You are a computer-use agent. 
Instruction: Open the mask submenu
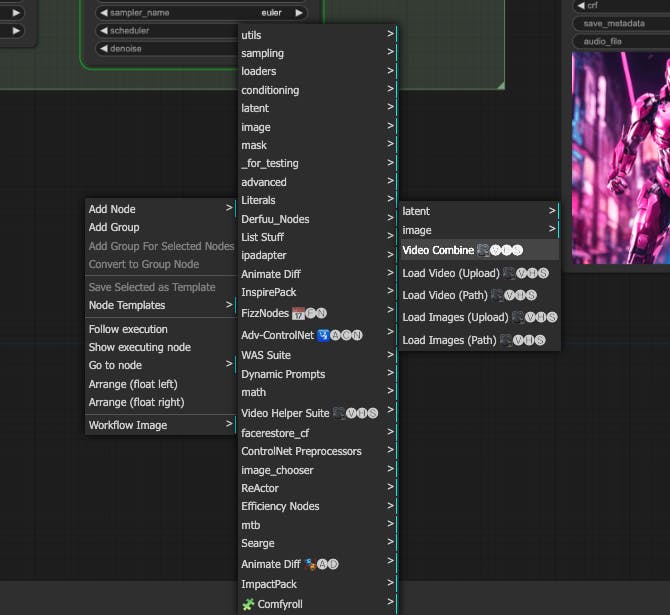(x=317, y=145)
